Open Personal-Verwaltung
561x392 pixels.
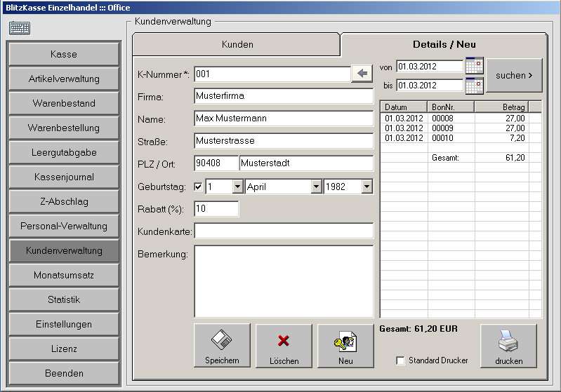(64, 227)
